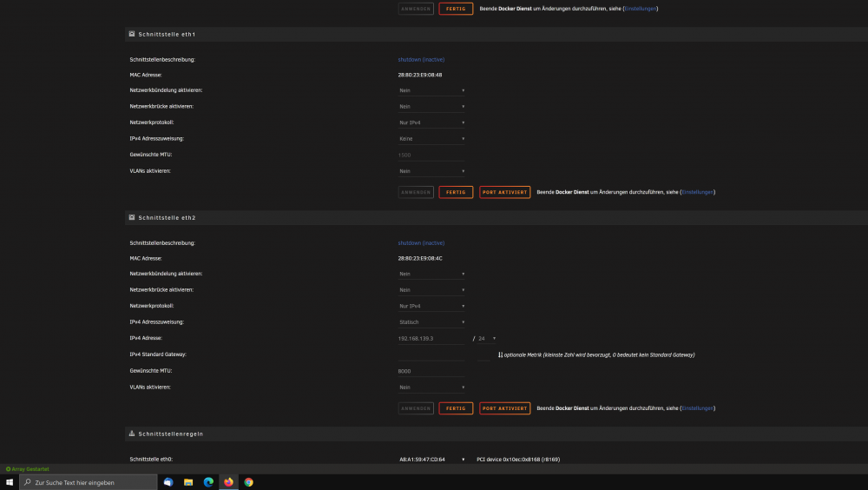This screenshot has height=490, width=868.
Task: Open eth1 Netzwerkbrücke aktivieren dropdown
Action: coord(431,106)
